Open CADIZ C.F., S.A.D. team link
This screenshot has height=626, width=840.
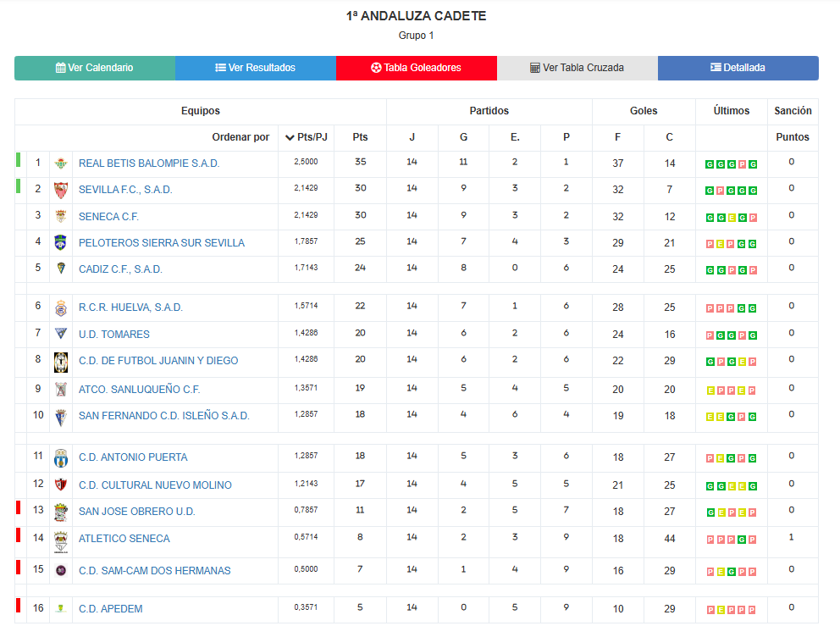[120, 269]
